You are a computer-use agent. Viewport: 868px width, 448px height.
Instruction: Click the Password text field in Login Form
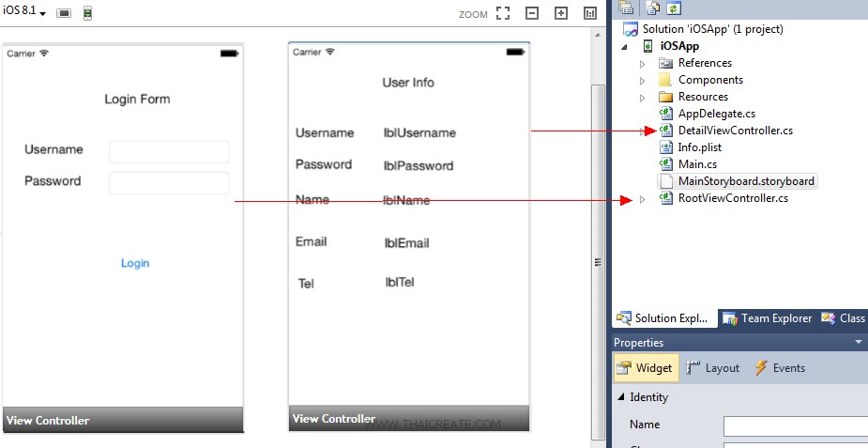tap(169, 183)
